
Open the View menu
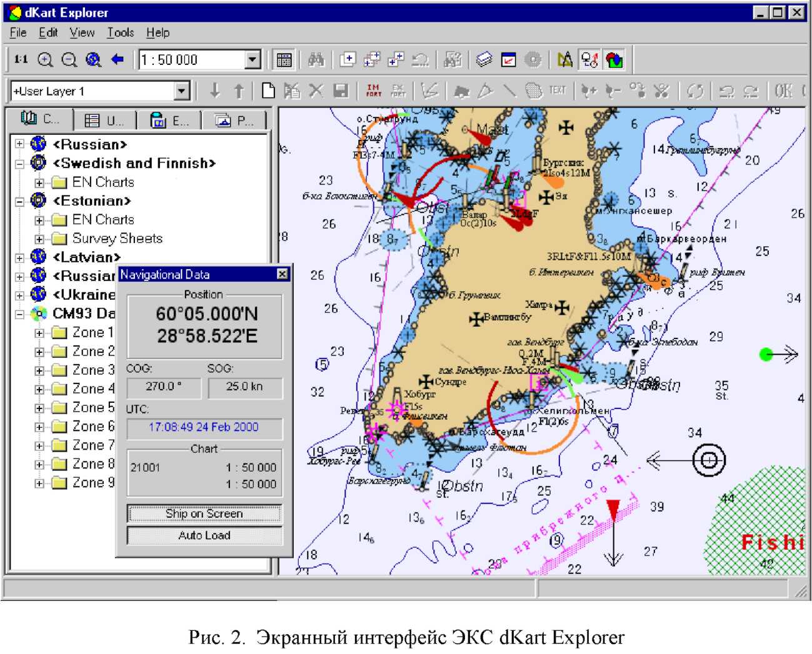82,32
